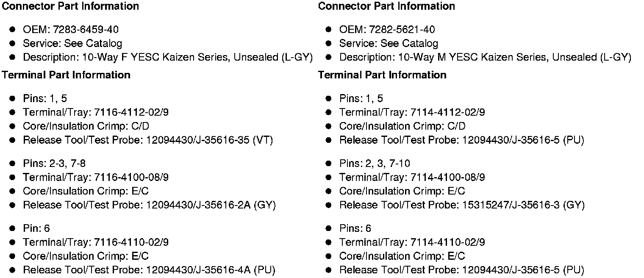Image resolution: width=644 pixels, height=278 pixels.
Task: Select the 10-Way F YESC Kaizen description
Action: [x=167, y=58]
